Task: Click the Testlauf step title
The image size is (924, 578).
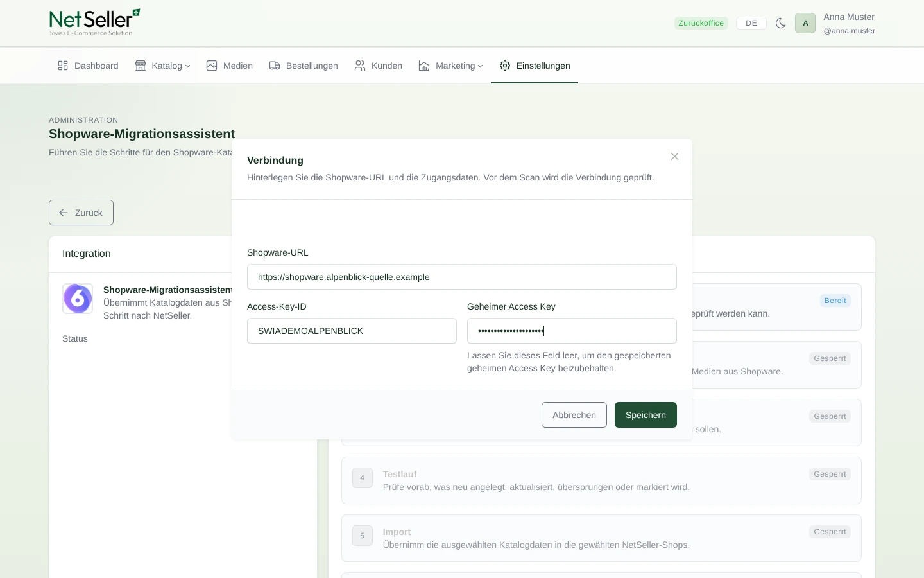Action: click(400, 474)
